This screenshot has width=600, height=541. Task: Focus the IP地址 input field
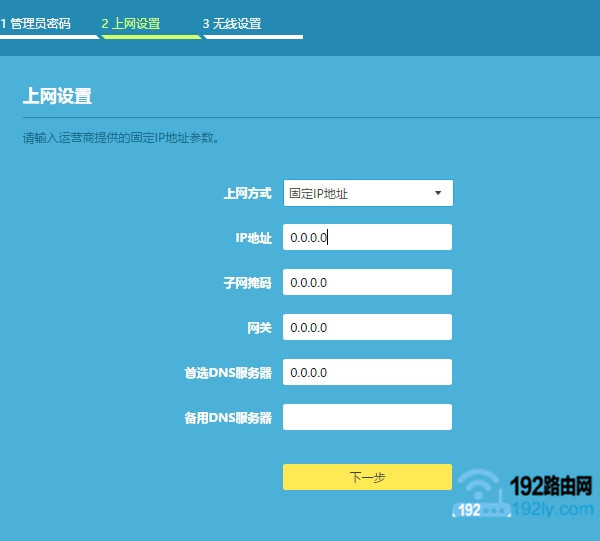pos(367,238)
